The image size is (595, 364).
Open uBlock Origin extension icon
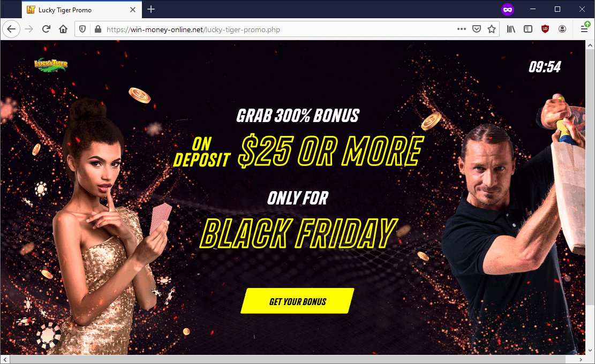click(x=545, y=29)
